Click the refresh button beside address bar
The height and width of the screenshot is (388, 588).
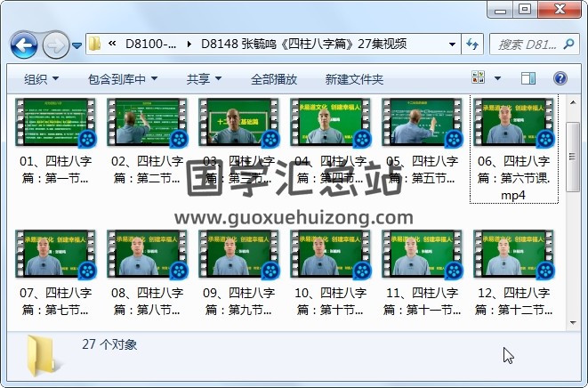(471, 44)
